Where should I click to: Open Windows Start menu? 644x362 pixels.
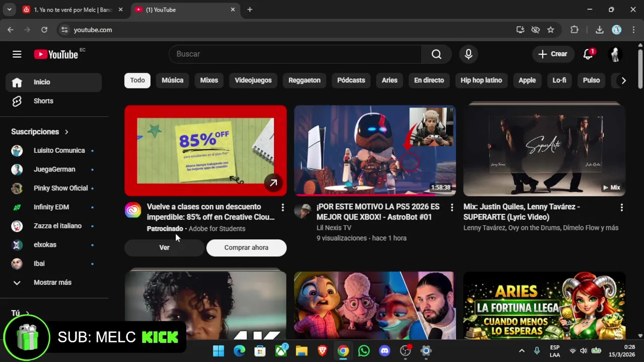click(218, 351)
